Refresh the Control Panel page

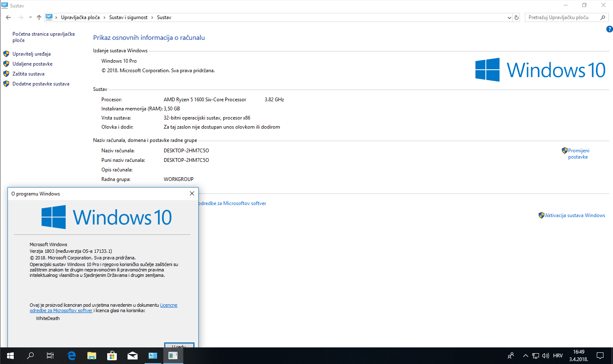point(517,17)
